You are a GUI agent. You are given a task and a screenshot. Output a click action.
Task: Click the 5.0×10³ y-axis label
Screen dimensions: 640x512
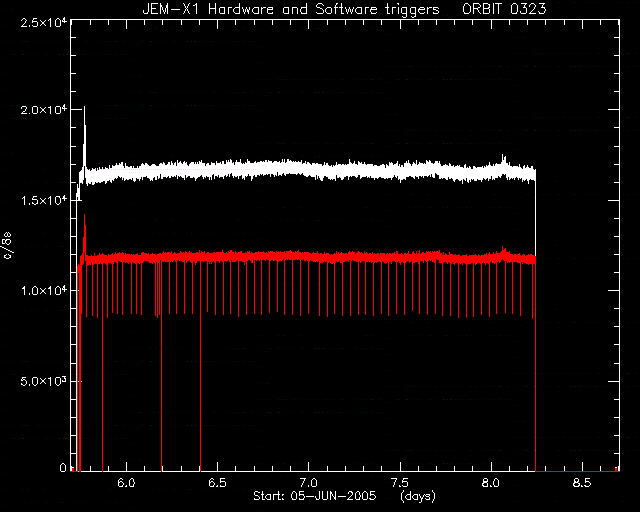pyautogui.click(x=43, y=381)
